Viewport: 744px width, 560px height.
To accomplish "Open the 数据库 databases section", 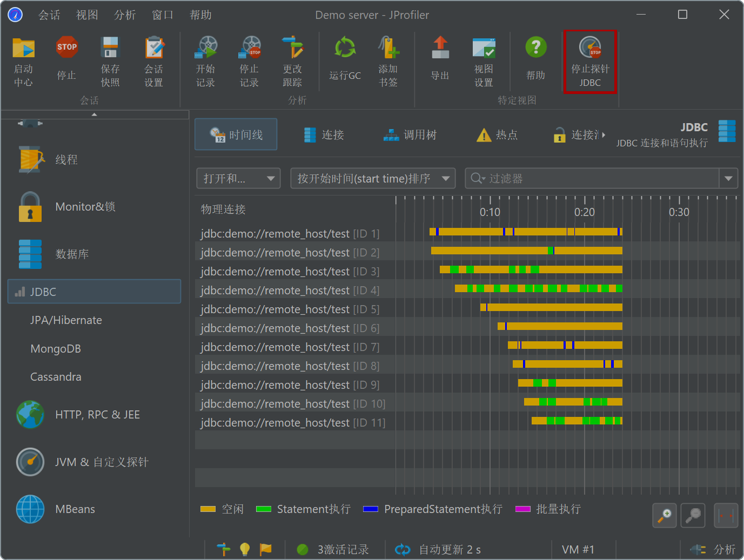I will point(52,254).
